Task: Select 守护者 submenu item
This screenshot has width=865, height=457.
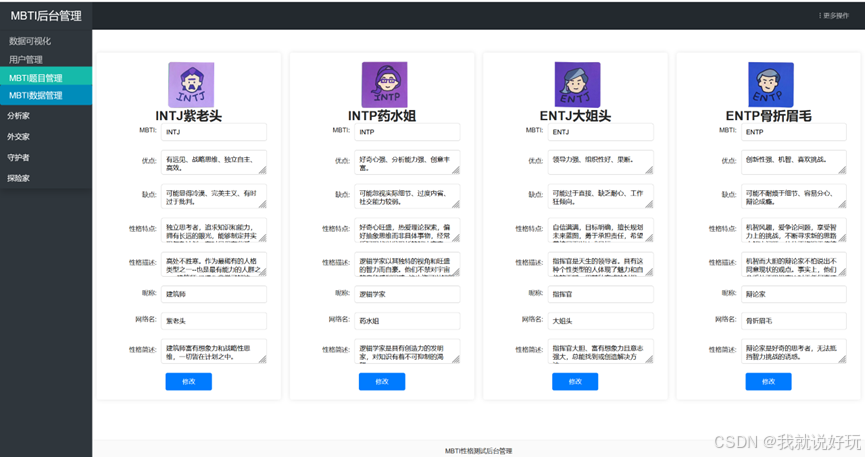Action: point(19,158)
